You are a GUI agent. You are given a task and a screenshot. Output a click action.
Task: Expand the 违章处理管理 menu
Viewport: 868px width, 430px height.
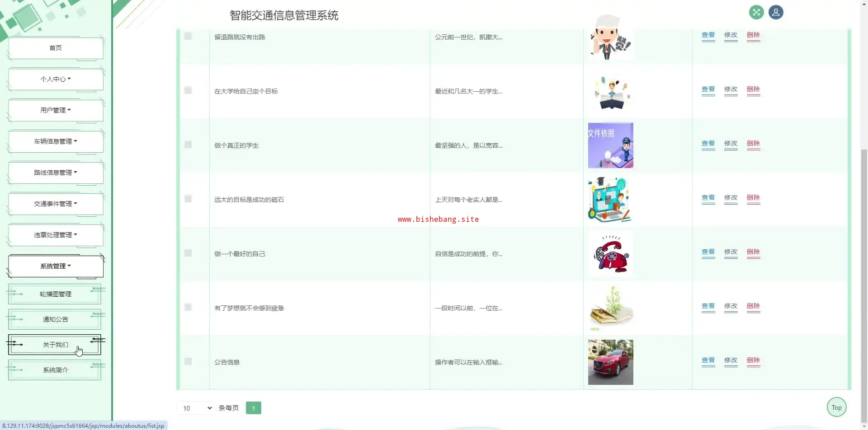coord(56,235)
